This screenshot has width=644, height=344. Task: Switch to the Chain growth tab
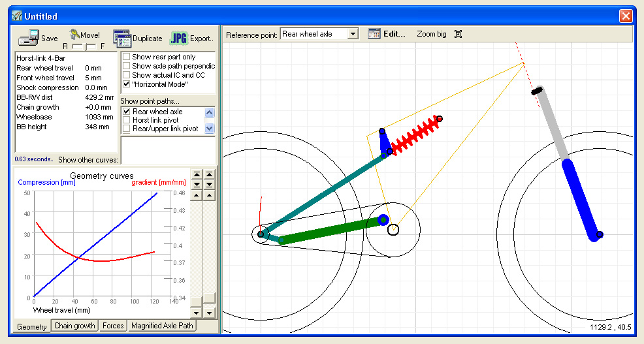point(74,326)
